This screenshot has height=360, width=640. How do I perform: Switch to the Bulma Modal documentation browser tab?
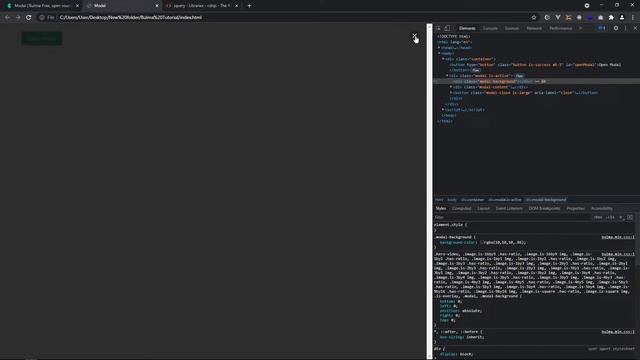click(x=43, y=6)
